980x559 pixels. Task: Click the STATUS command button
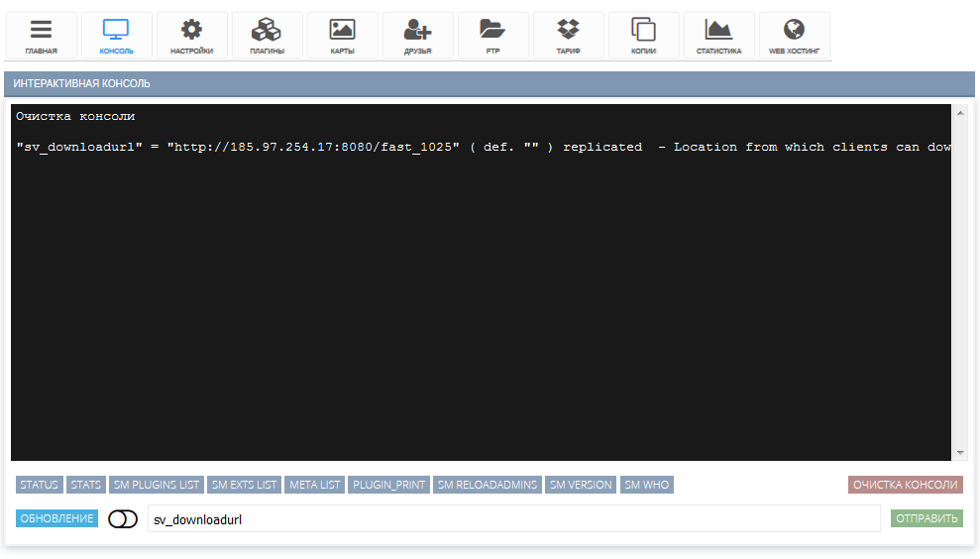(39, 485)
